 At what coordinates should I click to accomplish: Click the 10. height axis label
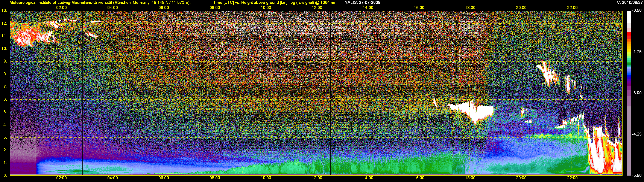click(x=4, y=49)
